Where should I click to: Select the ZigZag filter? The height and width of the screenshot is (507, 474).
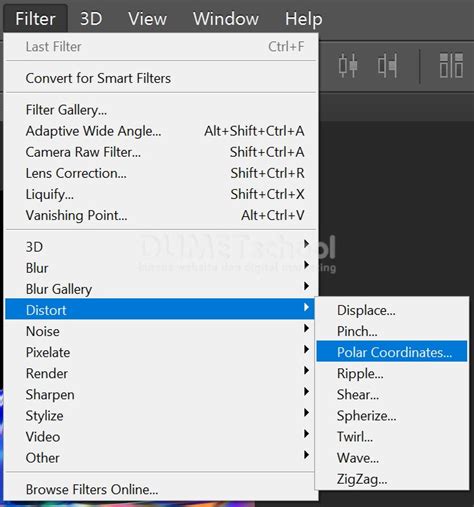pos(392,479)
